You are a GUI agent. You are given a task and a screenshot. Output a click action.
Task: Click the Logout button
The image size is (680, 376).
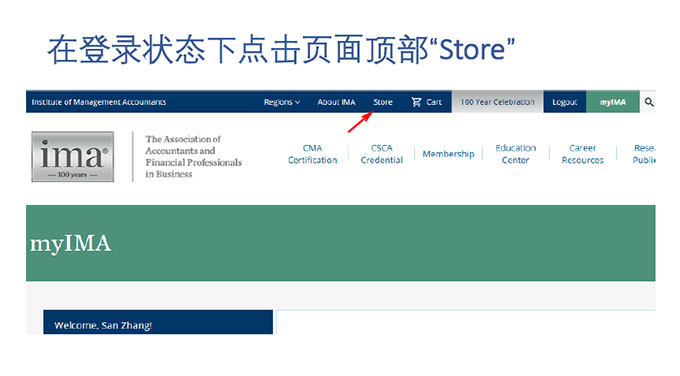[565, 102]
